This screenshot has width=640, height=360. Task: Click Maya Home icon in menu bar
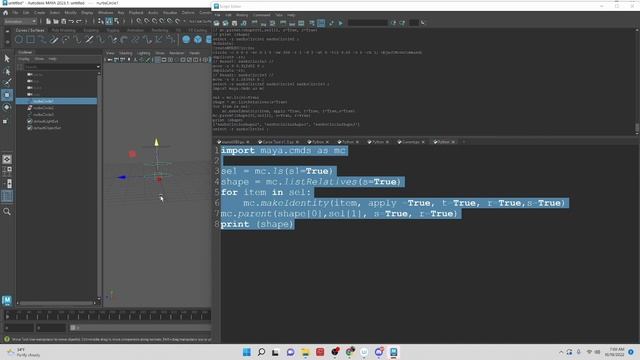click(5, 13)
